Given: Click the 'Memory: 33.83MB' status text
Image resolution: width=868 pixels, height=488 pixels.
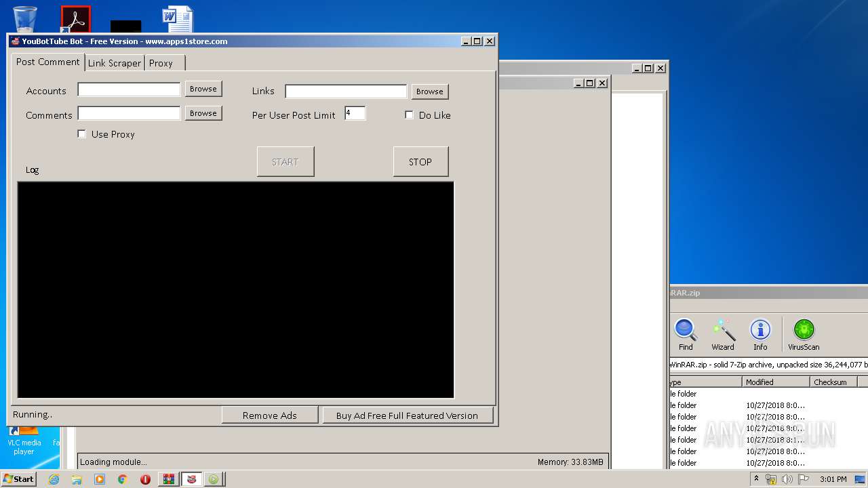Looking at the screenshot, I should click(570, 462).
